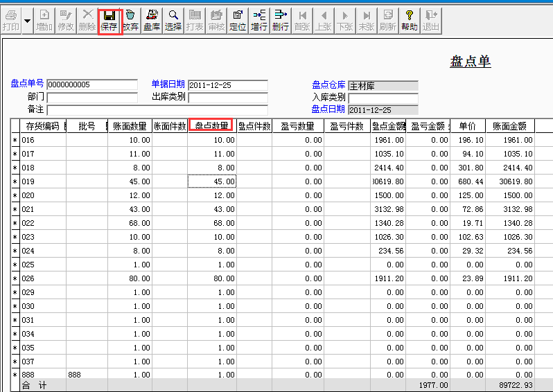This screenshot has width=553, height=392.
Task: Expand the print options dropdown arrow
Action: [28, 21]
